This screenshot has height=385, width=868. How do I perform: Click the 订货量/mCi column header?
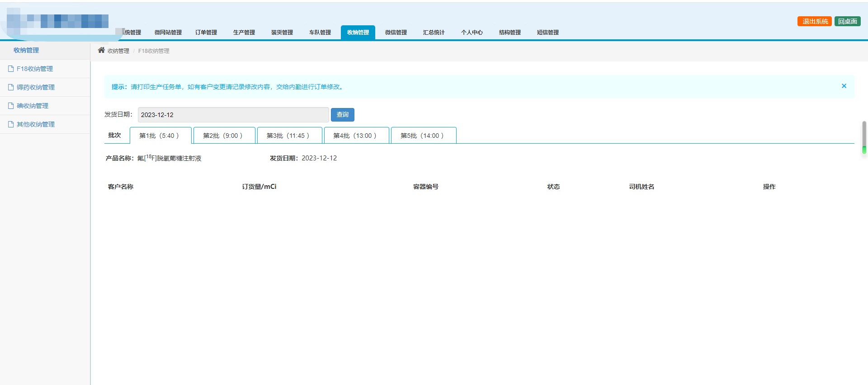tap(259, 187)
